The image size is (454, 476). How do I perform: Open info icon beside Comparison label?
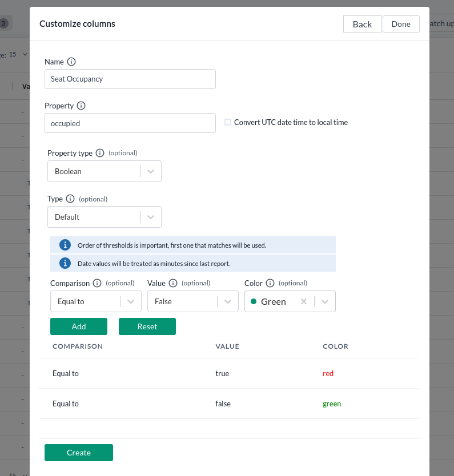(97, 283)
